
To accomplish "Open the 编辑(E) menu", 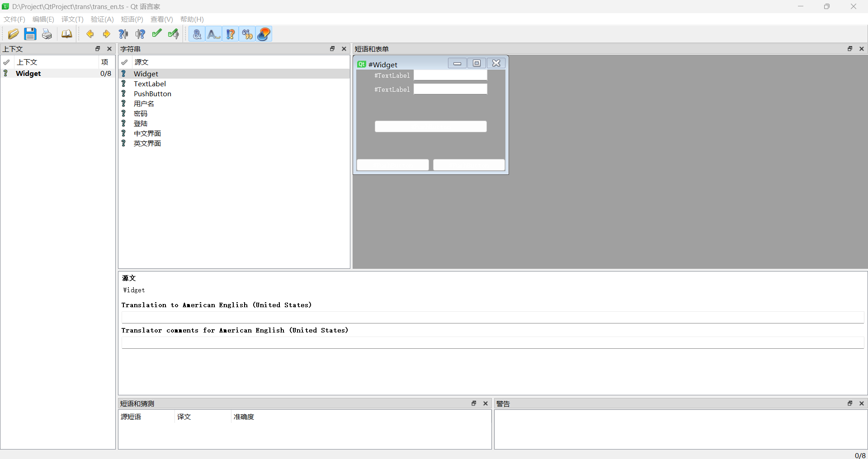I will (x=43, y=19).
